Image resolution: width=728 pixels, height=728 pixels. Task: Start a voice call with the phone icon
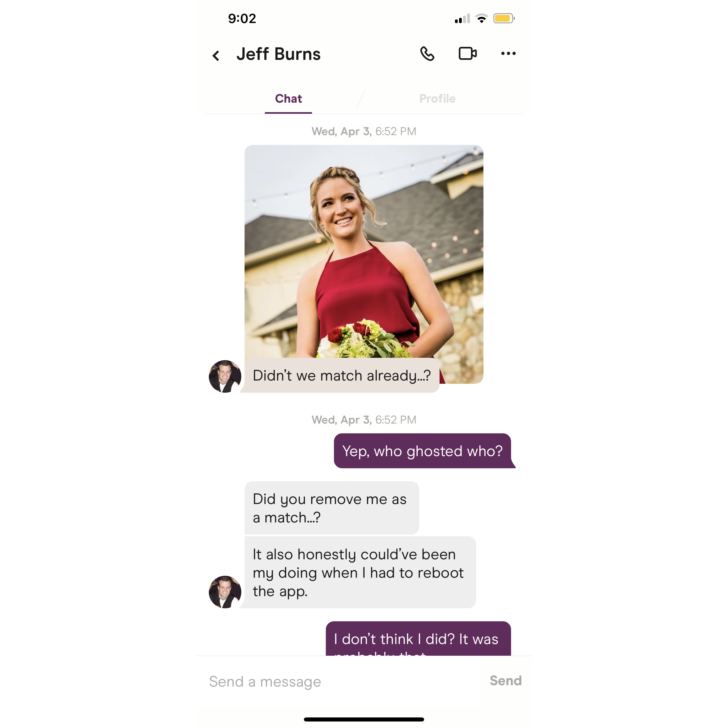(x=427, y=54)
